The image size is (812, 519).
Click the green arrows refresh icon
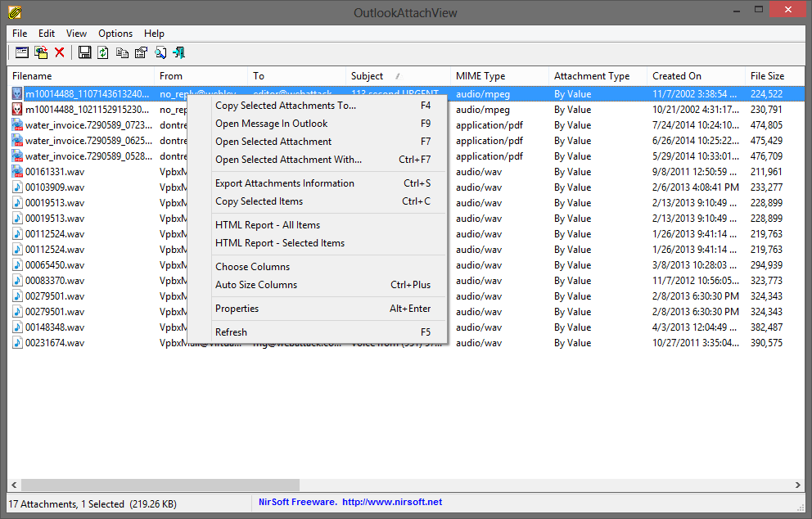(103, 53)
